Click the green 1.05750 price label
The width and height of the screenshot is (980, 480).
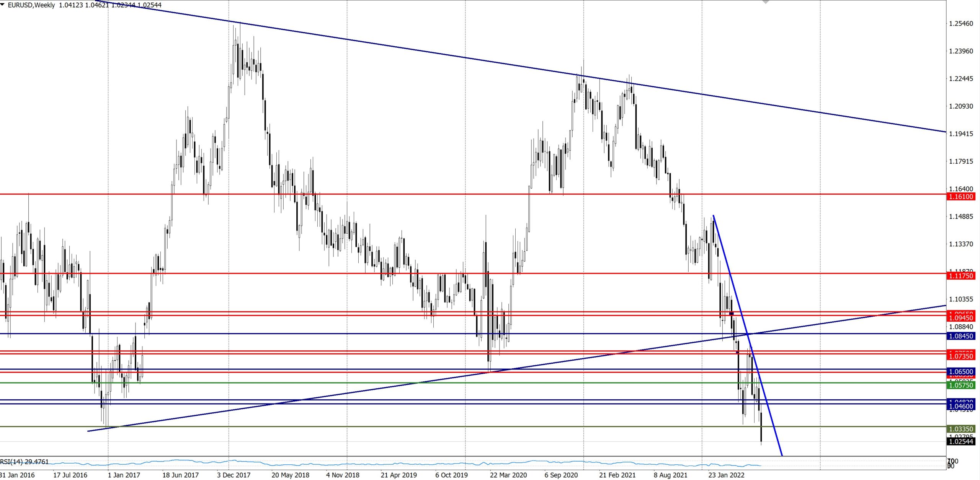tap(961, 385)
